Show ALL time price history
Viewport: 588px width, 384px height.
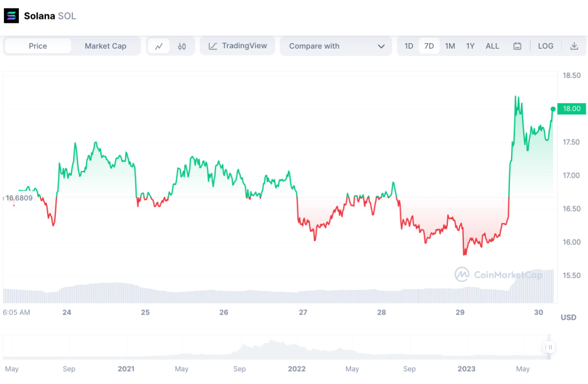click(x=492, y=46)
